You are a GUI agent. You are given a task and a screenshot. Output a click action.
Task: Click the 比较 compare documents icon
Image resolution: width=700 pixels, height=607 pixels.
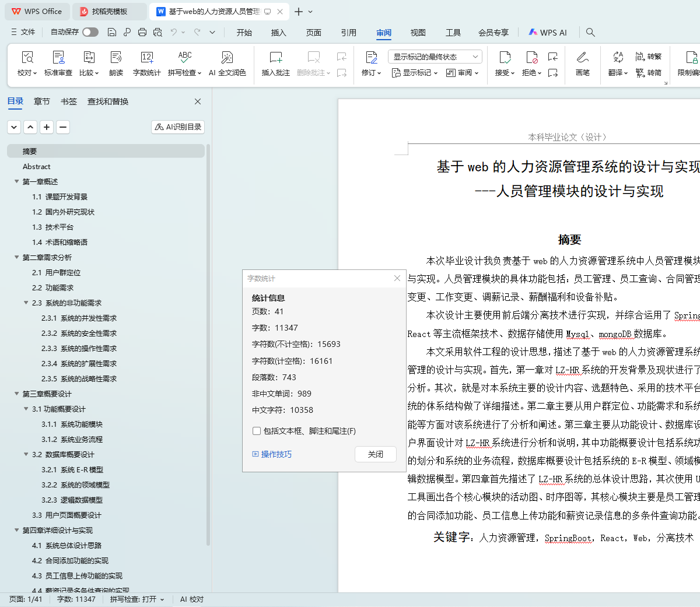89,63
